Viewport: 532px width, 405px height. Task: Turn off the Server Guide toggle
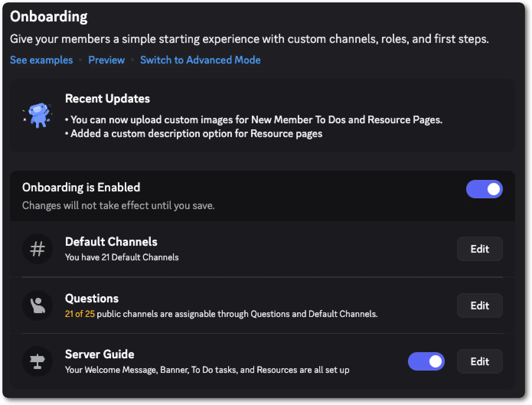(426, 361)
